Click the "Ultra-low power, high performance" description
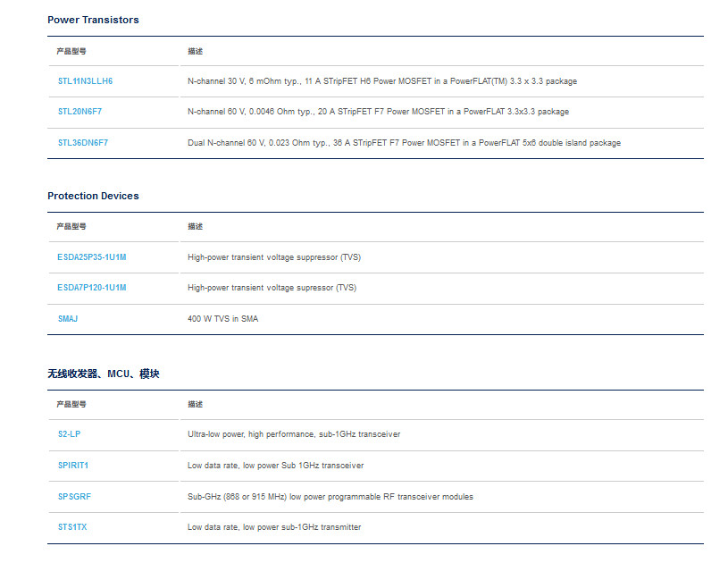This screenshot has height=563, width=728. pos(294,433)
